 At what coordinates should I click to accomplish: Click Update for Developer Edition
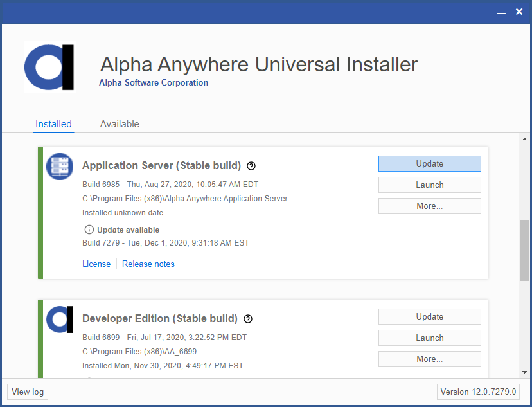429,316
